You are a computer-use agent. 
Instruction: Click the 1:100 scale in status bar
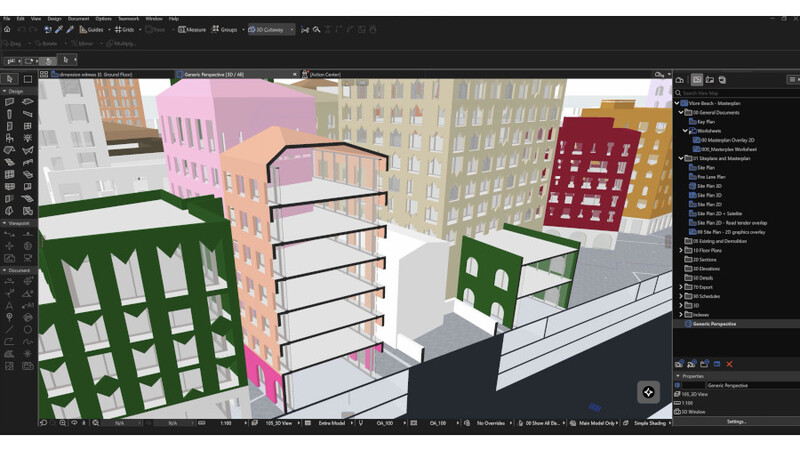coord(226,423)
